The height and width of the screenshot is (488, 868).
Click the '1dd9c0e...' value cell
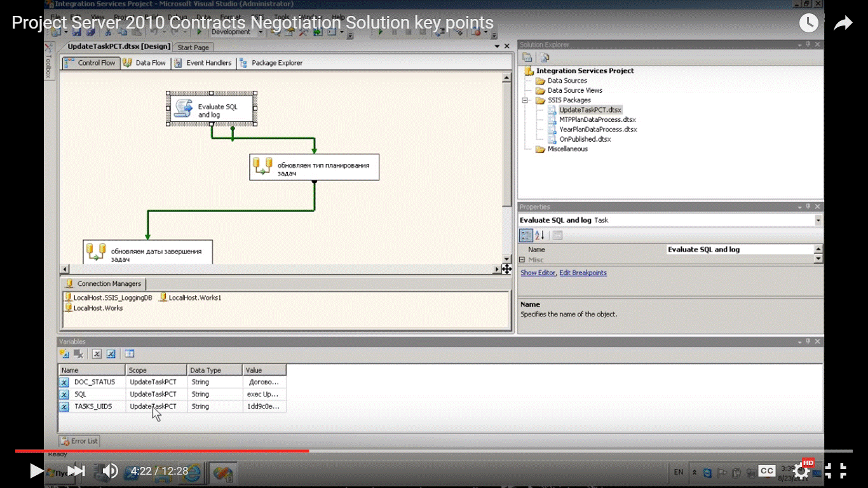pos(264,407)
